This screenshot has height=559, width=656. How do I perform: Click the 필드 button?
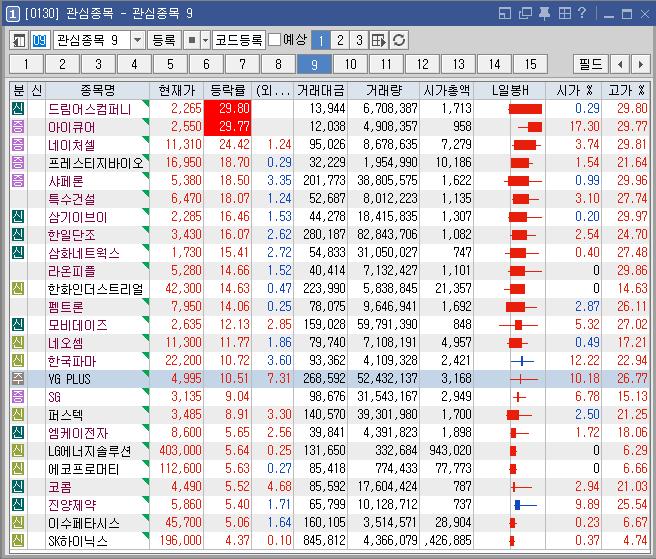(591, 64)
